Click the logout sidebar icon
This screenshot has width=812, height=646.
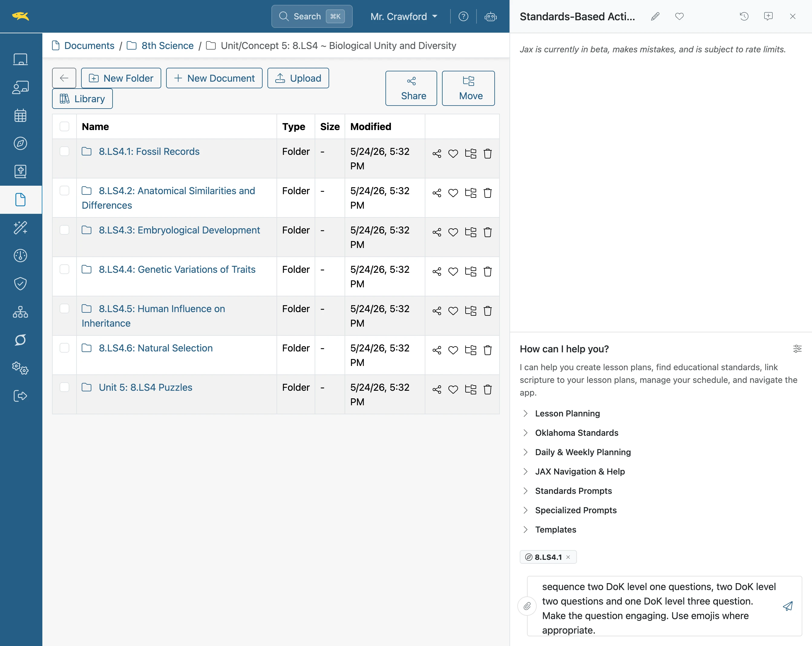point(20,396)
